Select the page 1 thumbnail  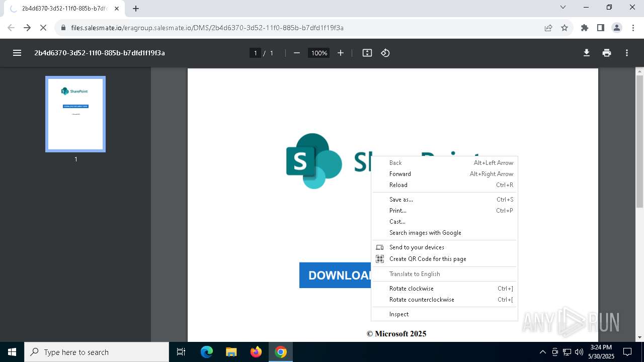coord(75,114)
